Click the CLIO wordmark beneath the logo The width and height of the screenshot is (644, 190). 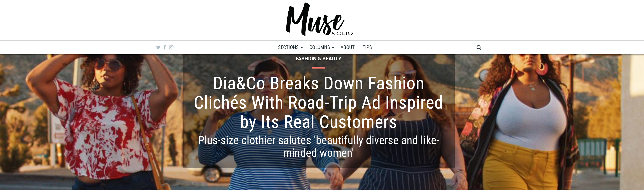345,33
